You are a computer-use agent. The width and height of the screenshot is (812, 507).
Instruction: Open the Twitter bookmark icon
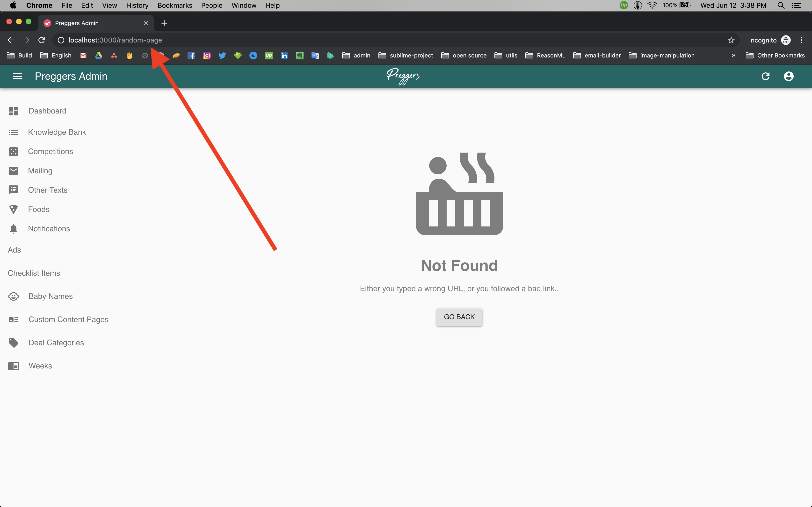tap(223, 55)
